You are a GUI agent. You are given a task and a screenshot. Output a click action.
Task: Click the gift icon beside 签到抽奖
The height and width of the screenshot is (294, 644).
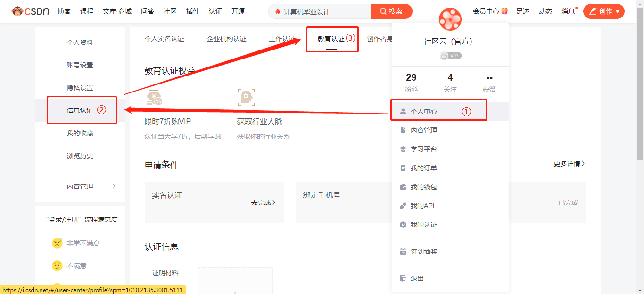coord(403,252)
